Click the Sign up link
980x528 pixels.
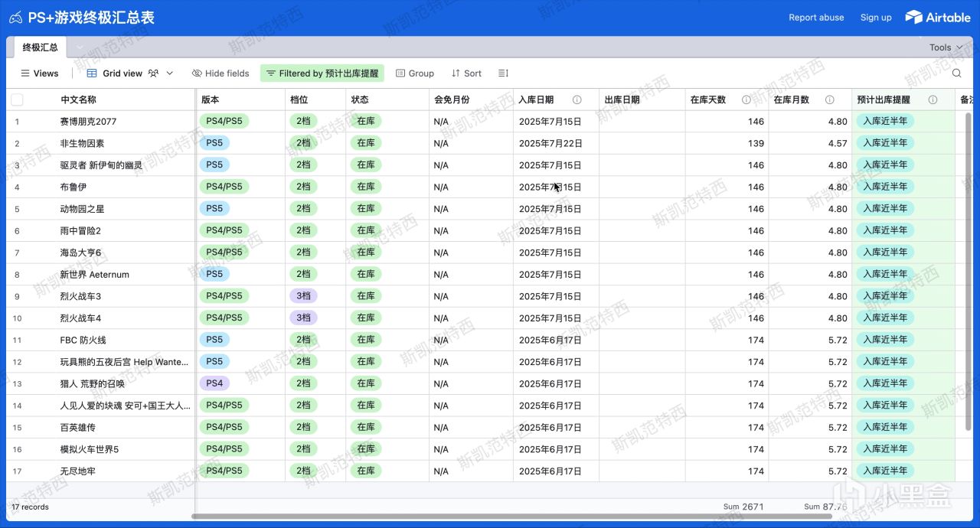876,18
